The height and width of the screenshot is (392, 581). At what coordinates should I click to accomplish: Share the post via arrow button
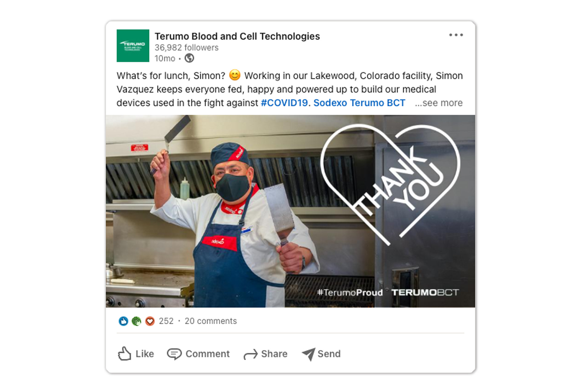[x=266, y=354]
